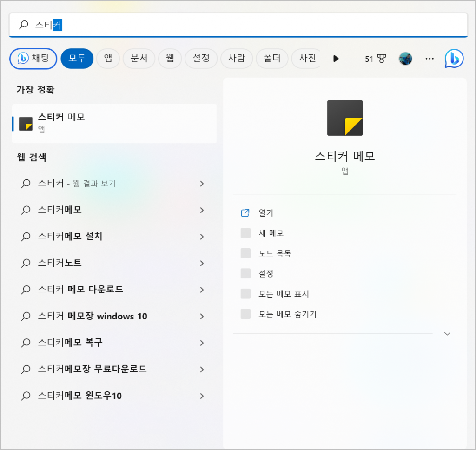476x450 pixels.
Task: Click search icon beside 스티커노트 suggestion
Action: [x=26, y=263]
